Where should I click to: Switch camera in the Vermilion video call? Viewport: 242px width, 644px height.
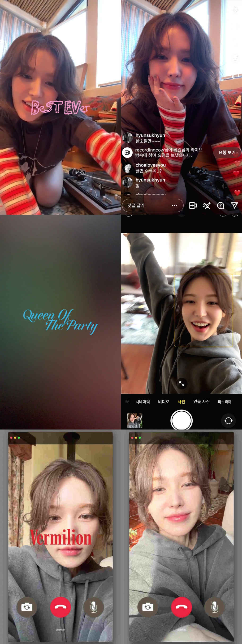[x=26, y=607]
